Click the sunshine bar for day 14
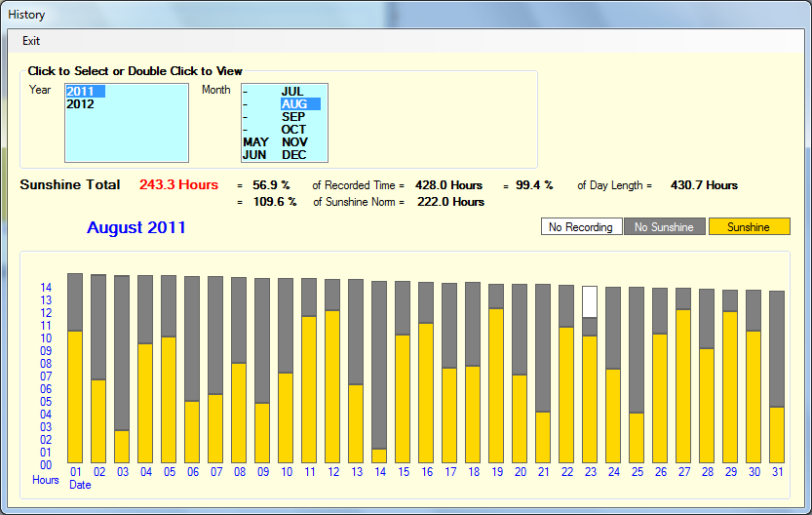The width and height of the screenshot is (812, 515). [379, 456]
